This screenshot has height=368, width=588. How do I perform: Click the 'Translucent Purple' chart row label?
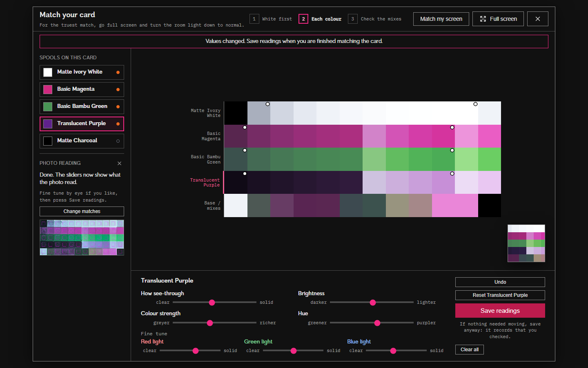205,182
